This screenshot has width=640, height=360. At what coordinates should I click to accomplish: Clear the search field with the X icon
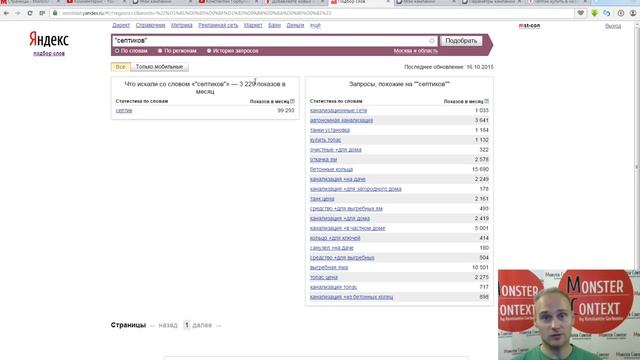click(x=432, y=41)
